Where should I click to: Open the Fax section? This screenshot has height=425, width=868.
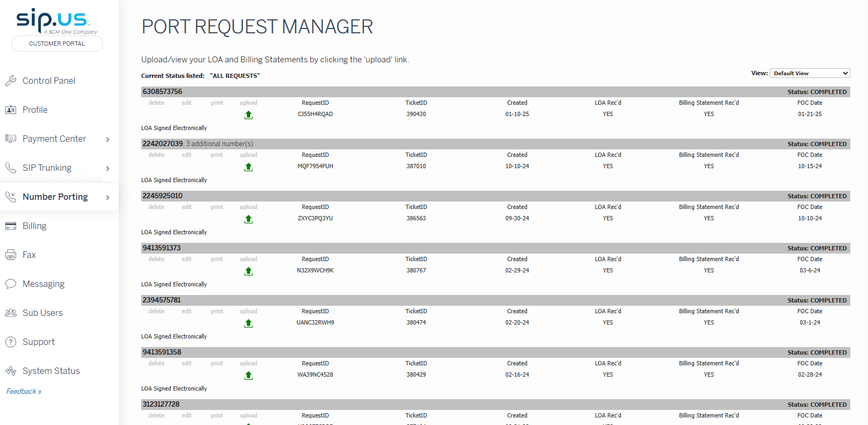tap(29, 255)
